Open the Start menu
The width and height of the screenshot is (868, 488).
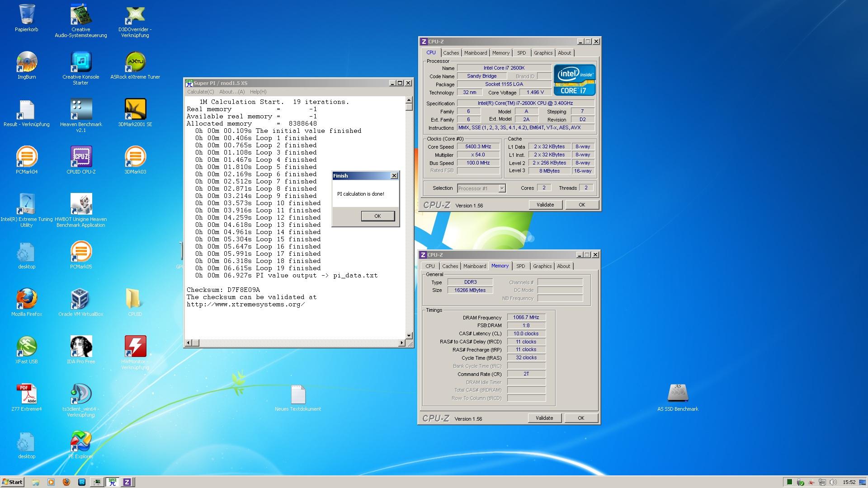(x=12, y=482)
